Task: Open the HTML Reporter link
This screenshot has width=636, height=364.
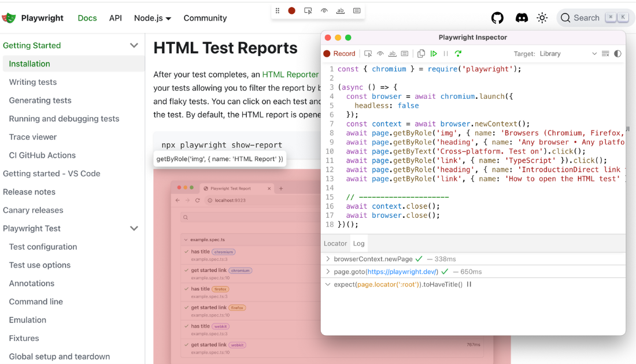Action: point(290,74)
